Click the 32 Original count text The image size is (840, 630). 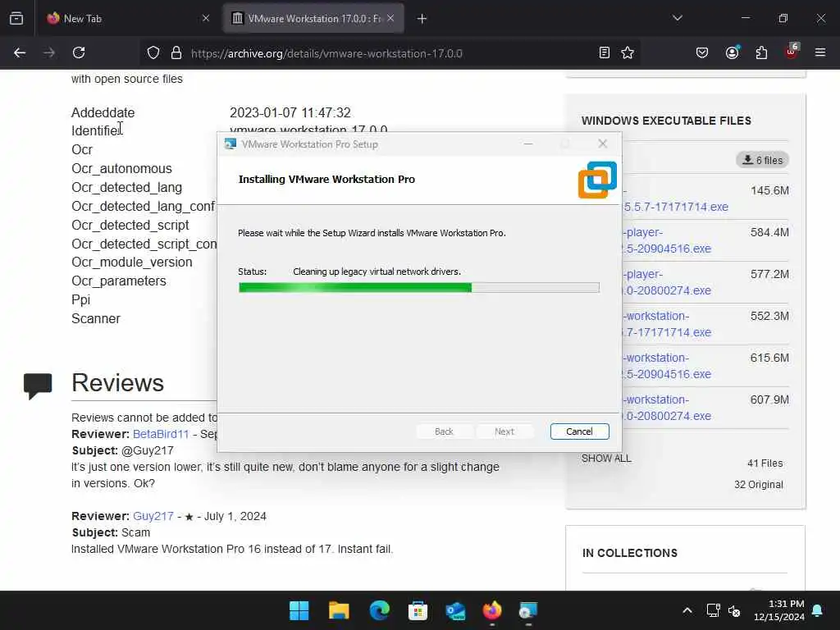[x=759, y=484]
